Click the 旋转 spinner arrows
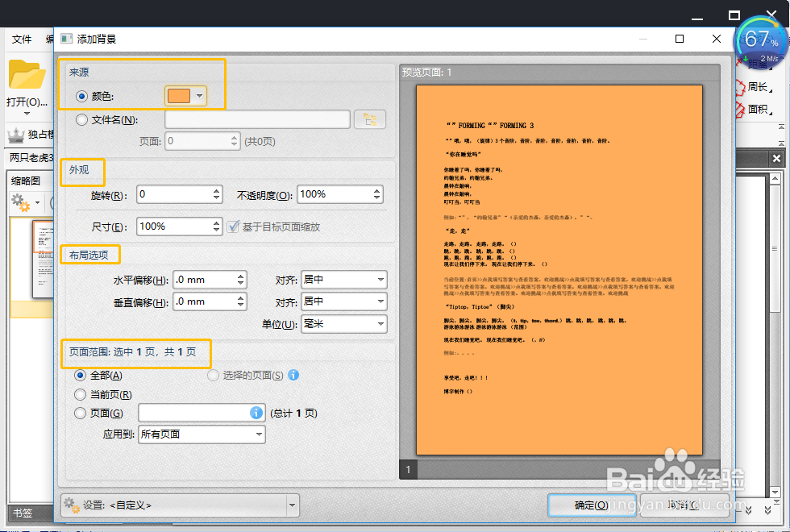790x532 pixels. (x=217, y=194)
